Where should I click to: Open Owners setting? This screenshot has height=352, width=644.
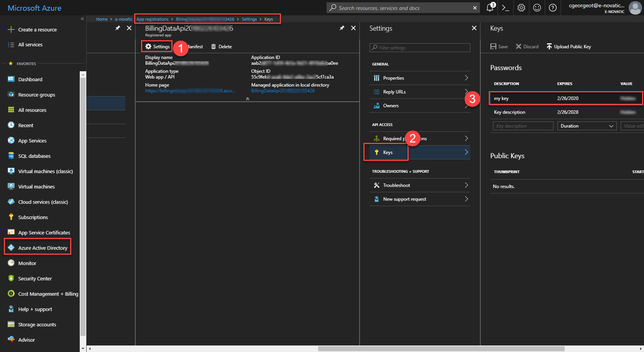420,105
